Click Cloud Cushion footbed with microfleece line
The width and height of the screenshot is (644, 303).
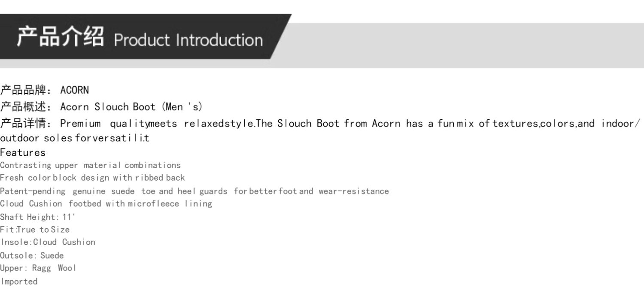(106, 203)
